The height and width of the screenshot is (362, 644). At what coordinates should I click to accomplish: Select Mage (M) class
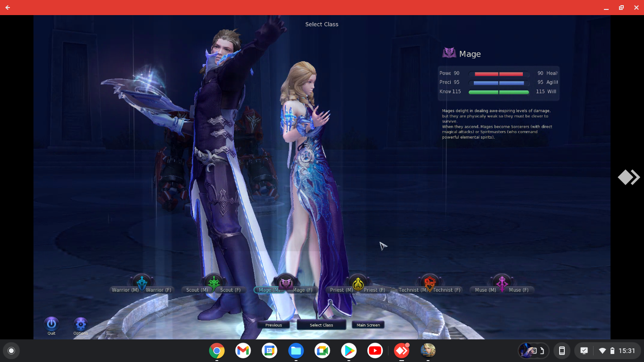[x=268, y=290]
